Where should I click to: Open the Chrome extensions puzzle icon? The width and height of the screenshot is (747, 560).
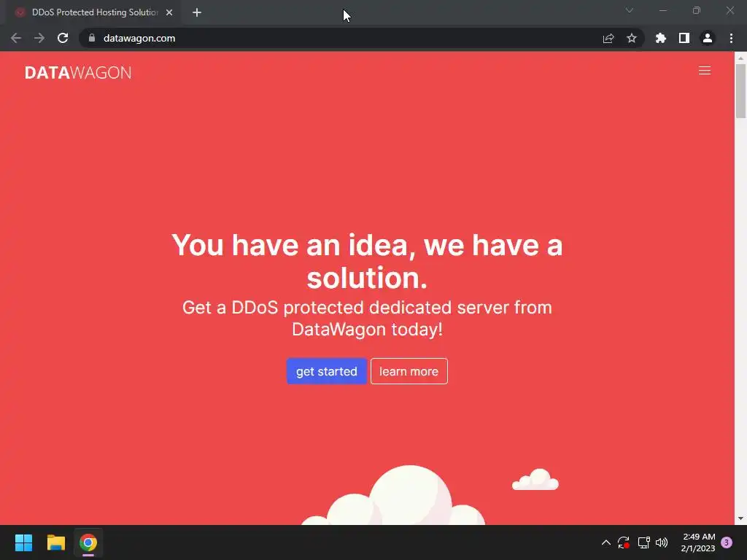coord(661,38)
